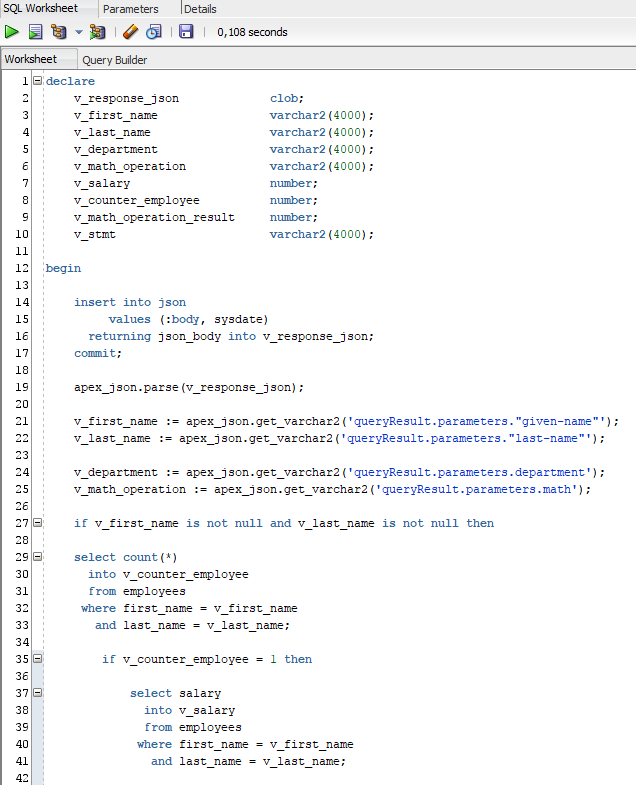Click 'commit;' on line 17

point(98,353)
